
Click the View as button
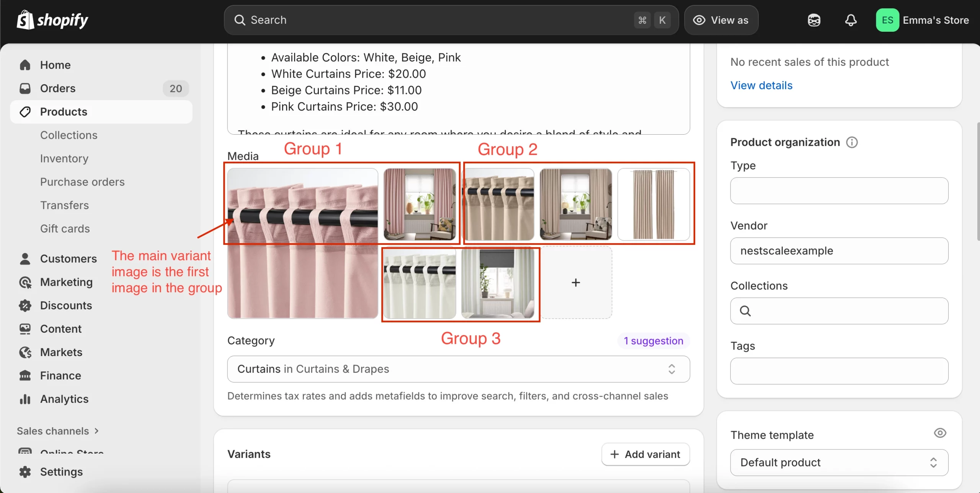(721, 20)
